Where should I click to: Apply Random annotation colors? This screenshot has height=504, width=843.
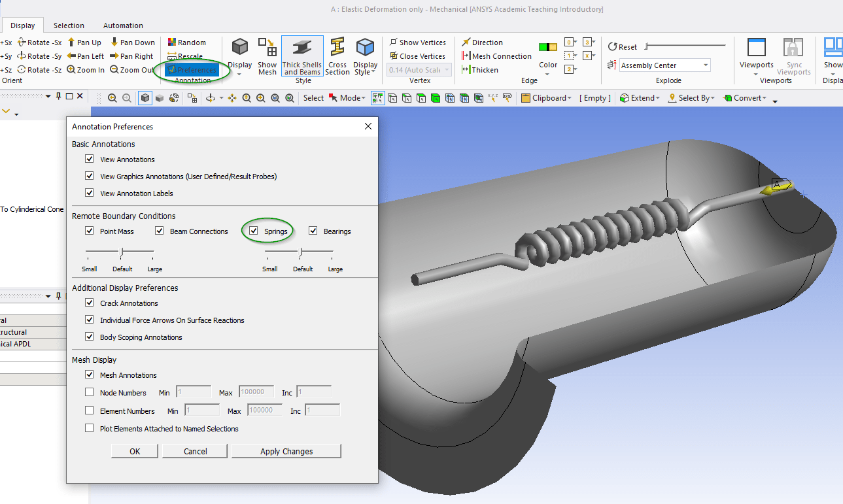coord(186,42)
